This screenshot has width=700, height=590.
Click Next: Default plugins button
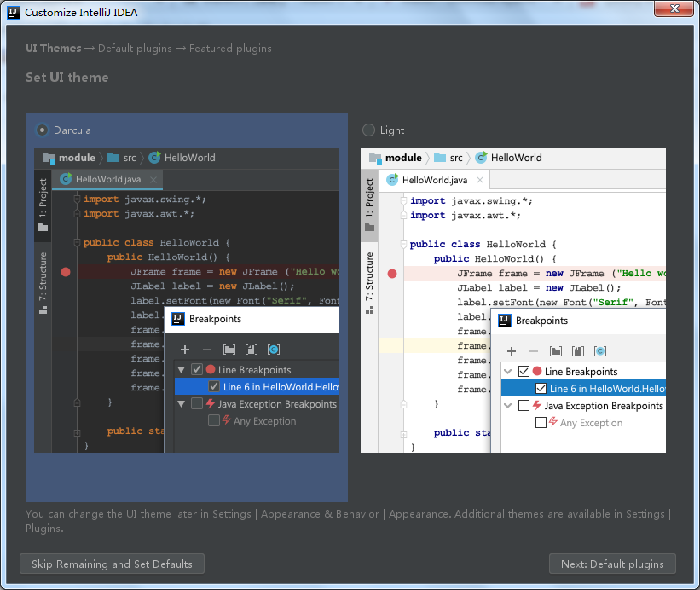[612, 564]
